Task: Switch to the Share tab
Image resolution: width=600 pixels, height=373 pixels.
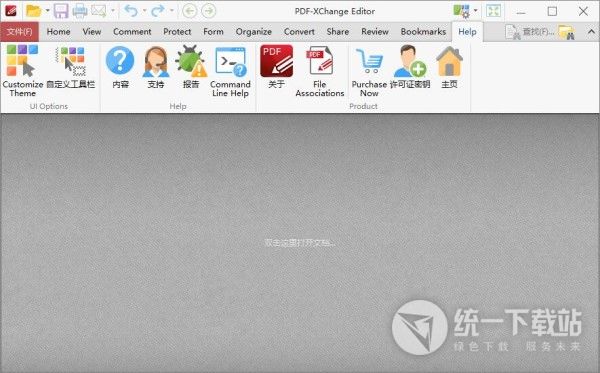Action: 338,32
